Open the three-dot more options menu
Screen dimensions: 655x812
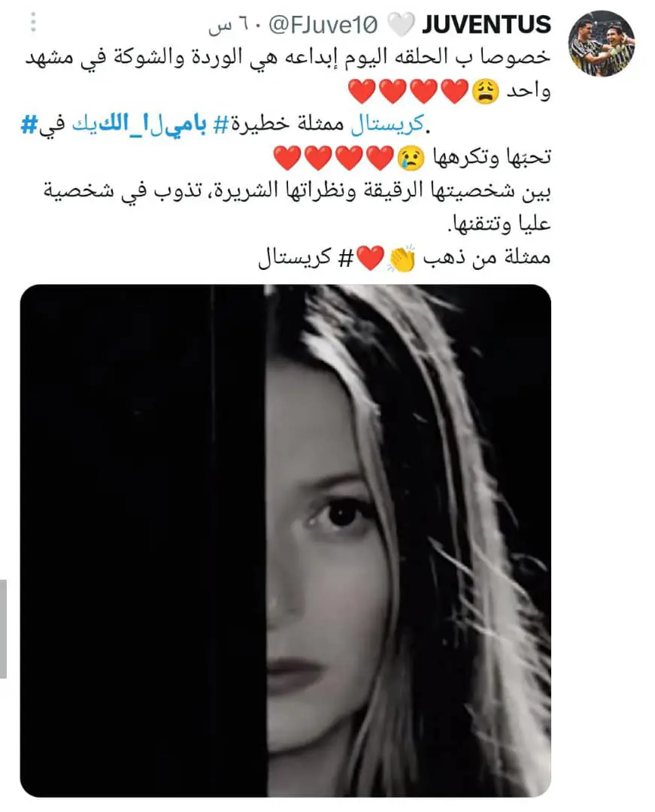click(33, 22)
